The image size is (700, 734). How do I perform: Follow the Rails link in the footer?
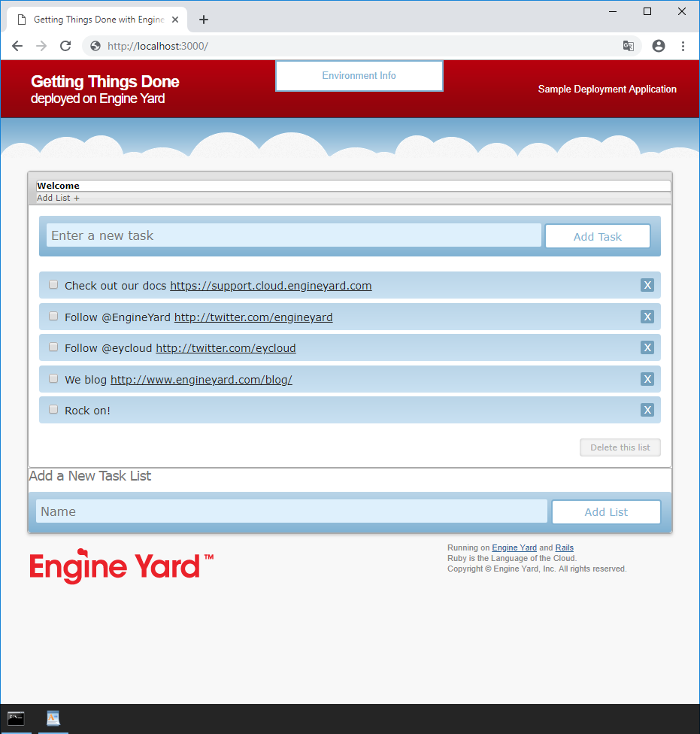564,547
